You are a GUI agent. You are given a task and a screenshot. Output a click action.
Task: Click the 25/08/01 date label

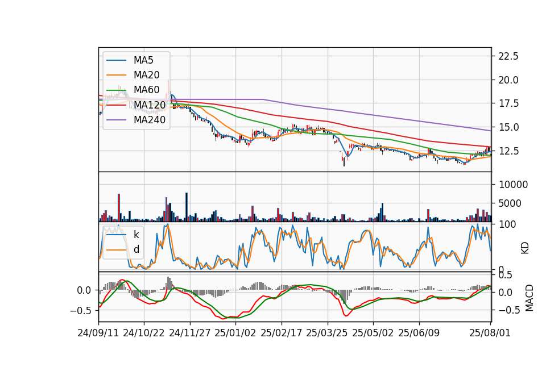tap(490, 333)
